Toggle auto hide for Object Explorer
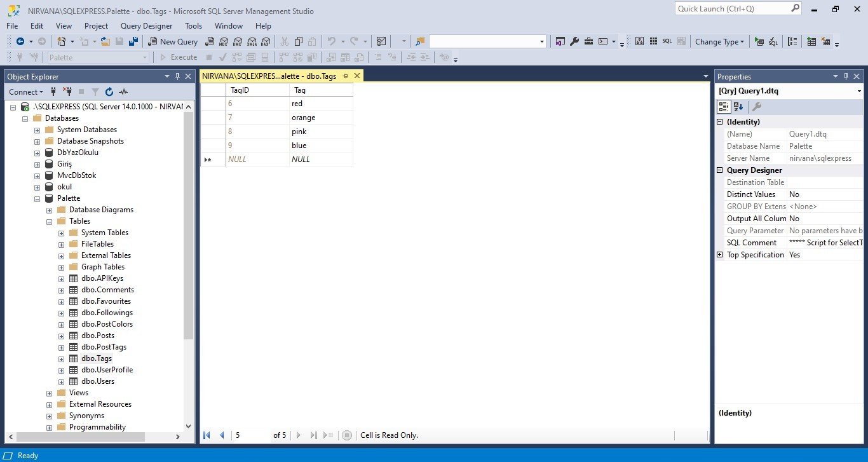 tap(177, 76)
